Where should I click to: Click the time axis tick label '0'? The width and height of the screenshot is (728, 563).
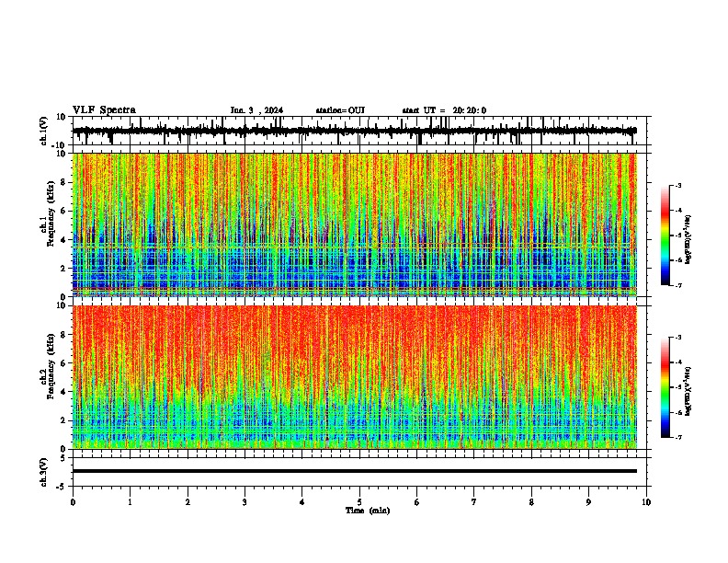(73, 502)
